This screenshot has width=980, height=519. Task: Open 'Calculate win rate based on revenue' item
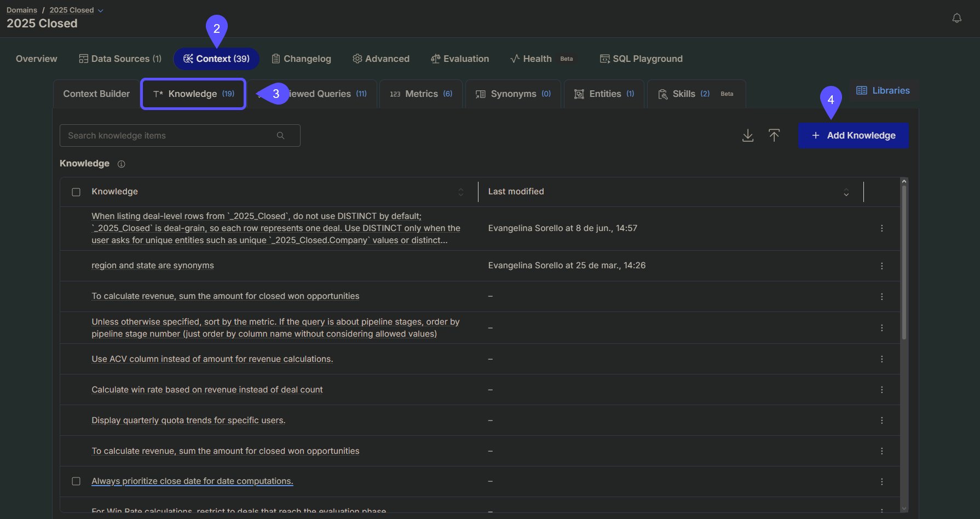[207, 389]
